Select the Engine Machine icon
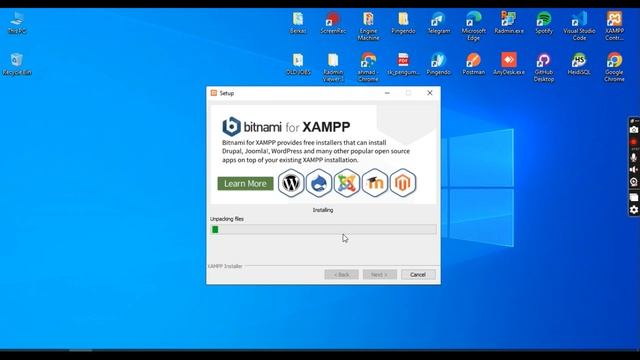The width and height of the screenshot is (640, 360). coord(368,27)
